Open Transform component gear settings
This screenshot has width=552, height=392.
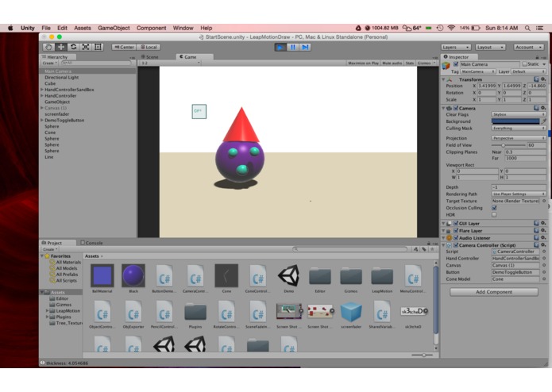[x=543, y=79]
